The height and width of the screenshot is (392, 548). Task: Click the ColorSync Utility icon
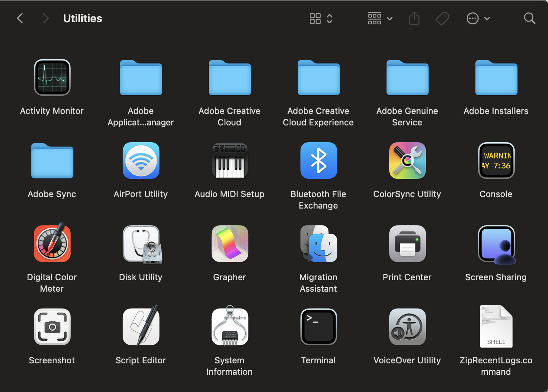407,161
